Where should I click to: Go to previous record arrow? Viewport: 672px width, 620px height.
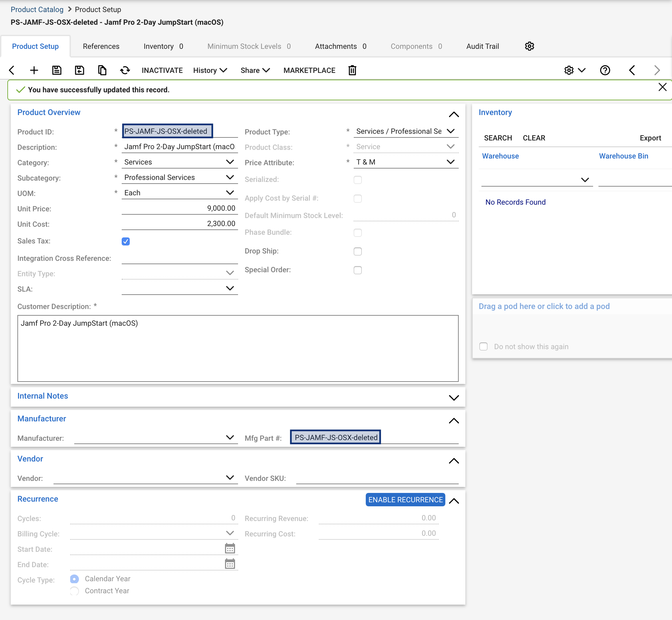(x=632, y=70)
